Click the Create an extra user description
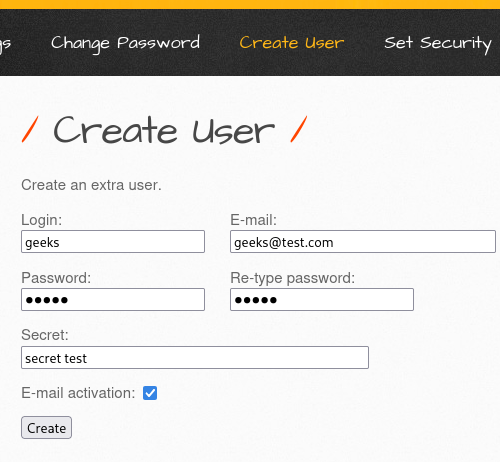This screenshot has width=500, height=462. [91, 185]
